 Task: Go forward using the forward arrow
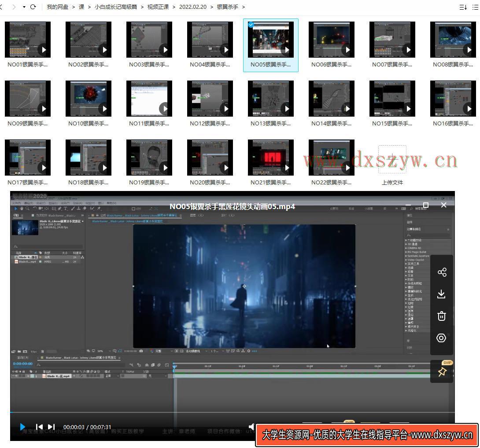point(14,7)
